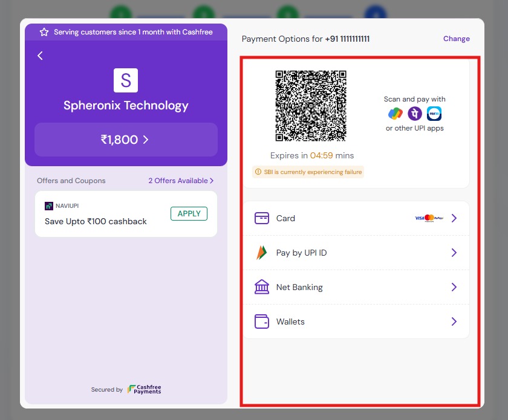Click the UPI QR code image

tap(311, 106)
